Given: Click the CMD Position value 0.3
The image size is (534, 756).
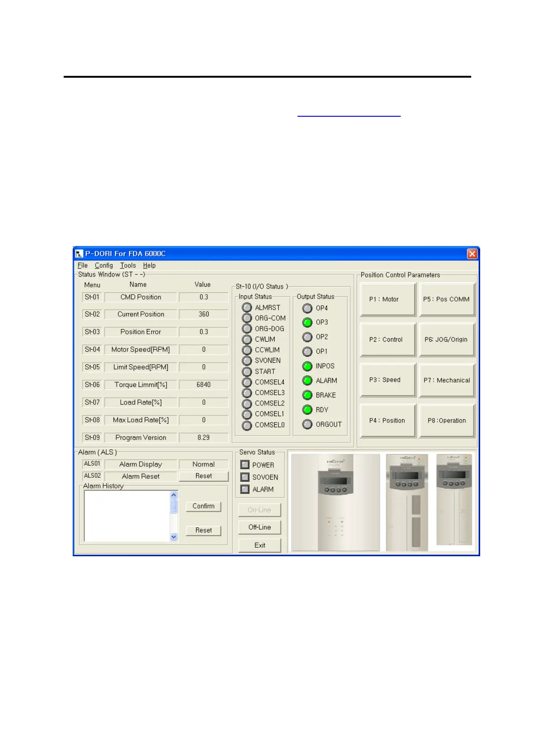Looking at the screenshot, I should 204,297.
